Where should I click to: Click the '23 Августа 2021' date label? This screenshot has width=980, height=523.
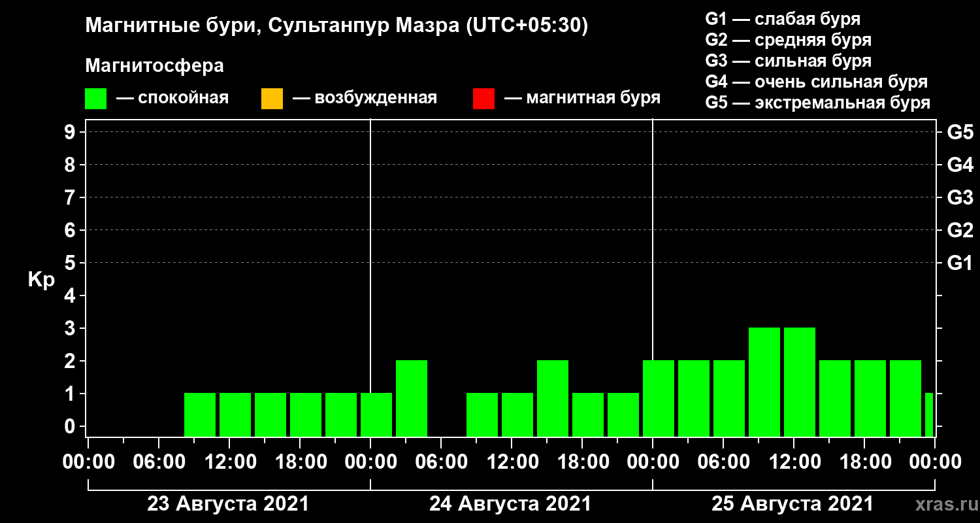(228, 504)
